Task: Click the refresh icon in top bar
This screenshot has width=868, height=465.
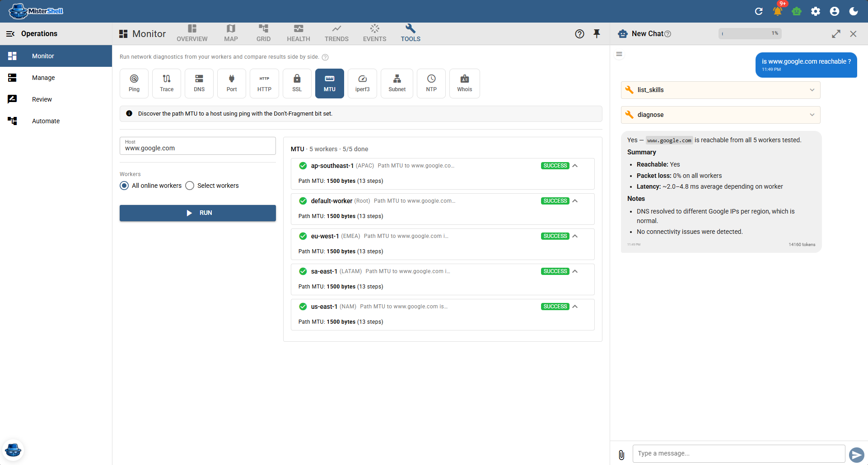Action: point(759,11)
